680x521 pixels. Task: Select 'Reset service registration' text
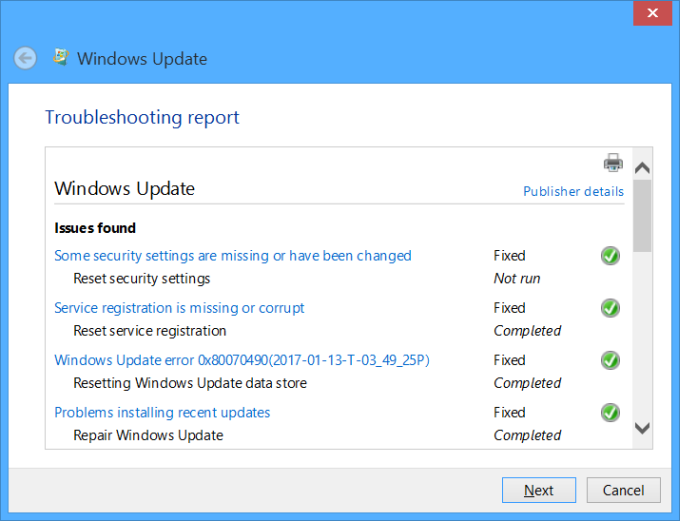pyautogui.click(x=150, y=331)
